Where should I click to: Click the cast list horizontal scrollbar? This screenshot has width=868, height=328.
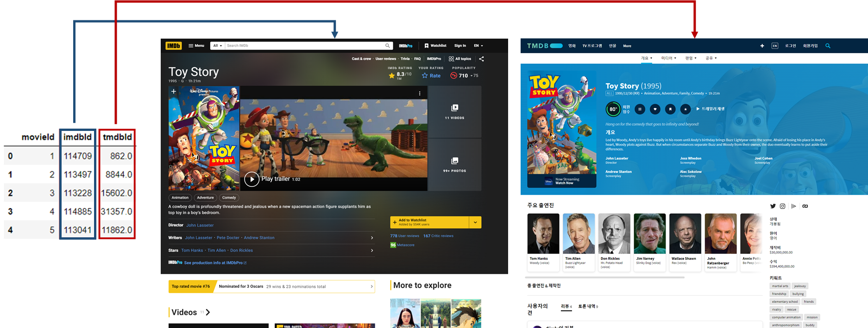click(605, 277)
